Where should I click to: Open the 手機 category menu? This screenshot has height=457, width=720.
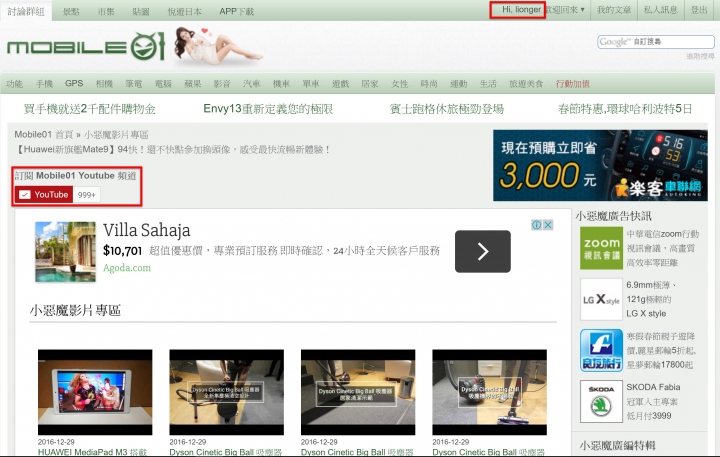44,84
